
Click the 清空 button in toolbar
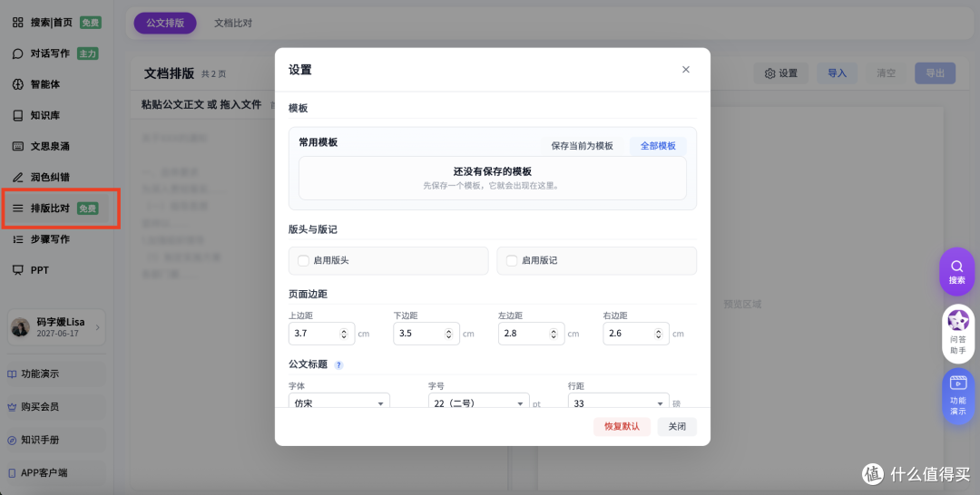(886, 73)
